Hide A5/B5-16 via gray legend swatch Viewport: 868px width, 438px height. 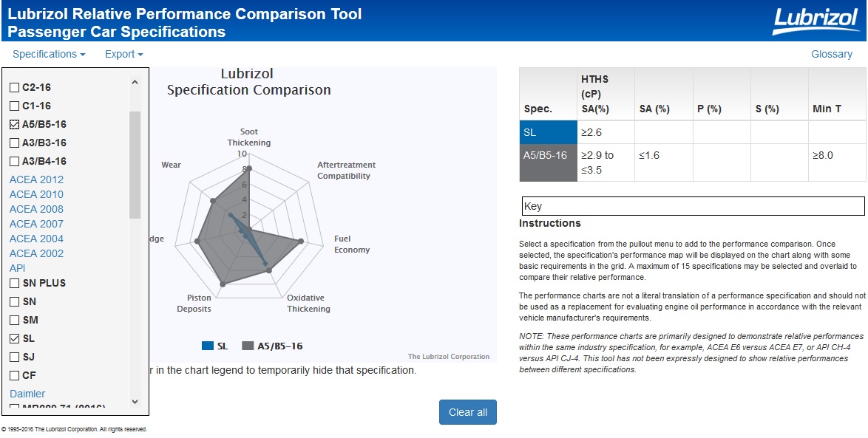pyautogui.click(x=248, y=346)
